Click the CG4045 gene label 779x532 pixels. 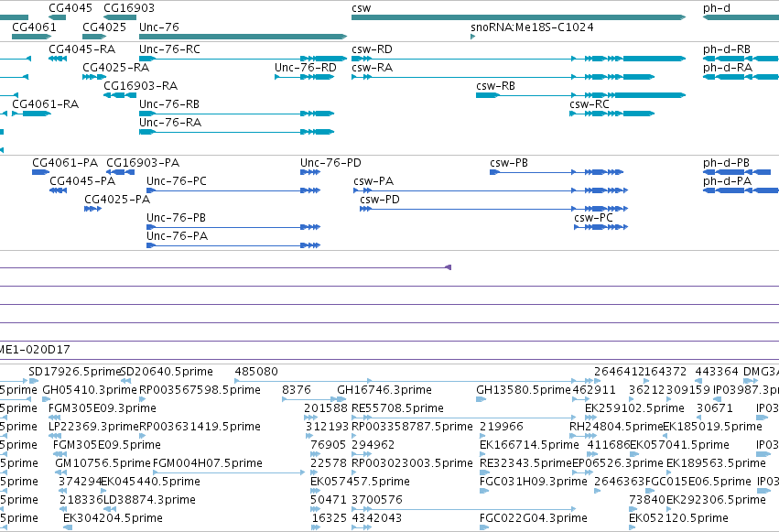tap(70, 8)
